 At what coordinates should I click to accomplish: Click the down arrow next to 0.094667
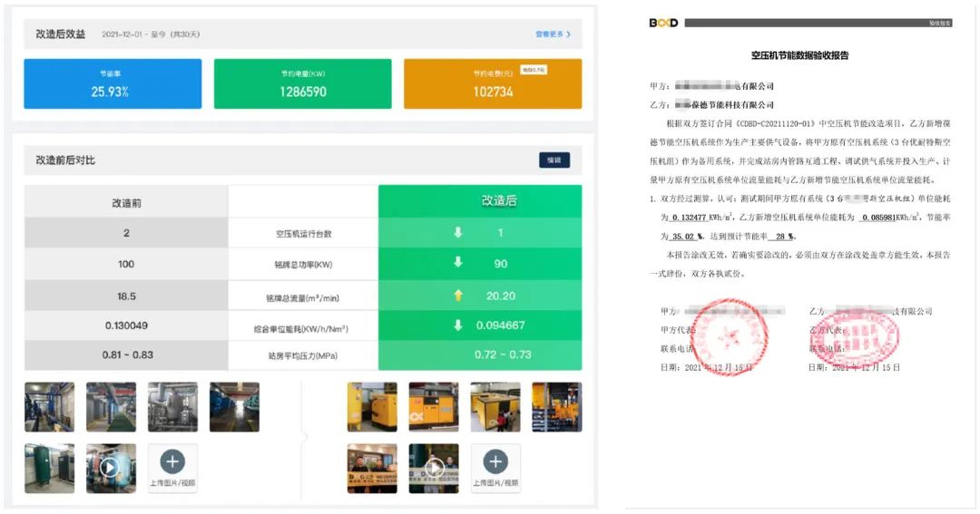tap(458, 325)
